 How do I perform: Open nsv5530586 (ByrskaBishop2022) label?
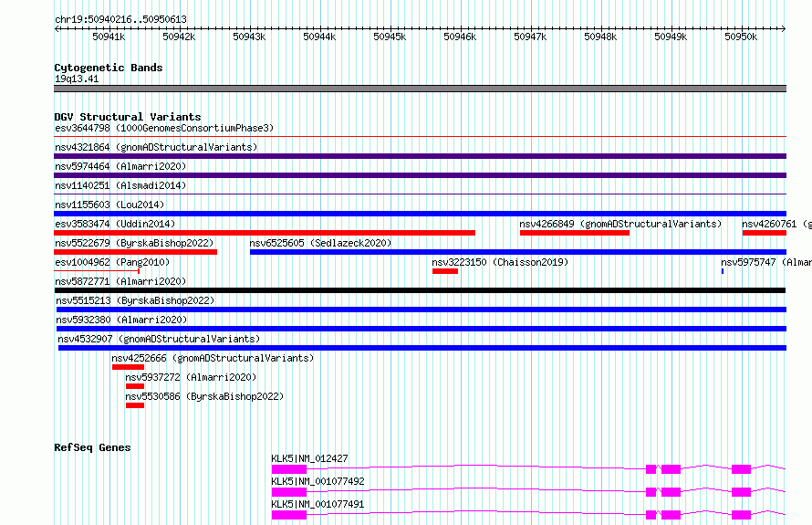(x=204, y=396)
